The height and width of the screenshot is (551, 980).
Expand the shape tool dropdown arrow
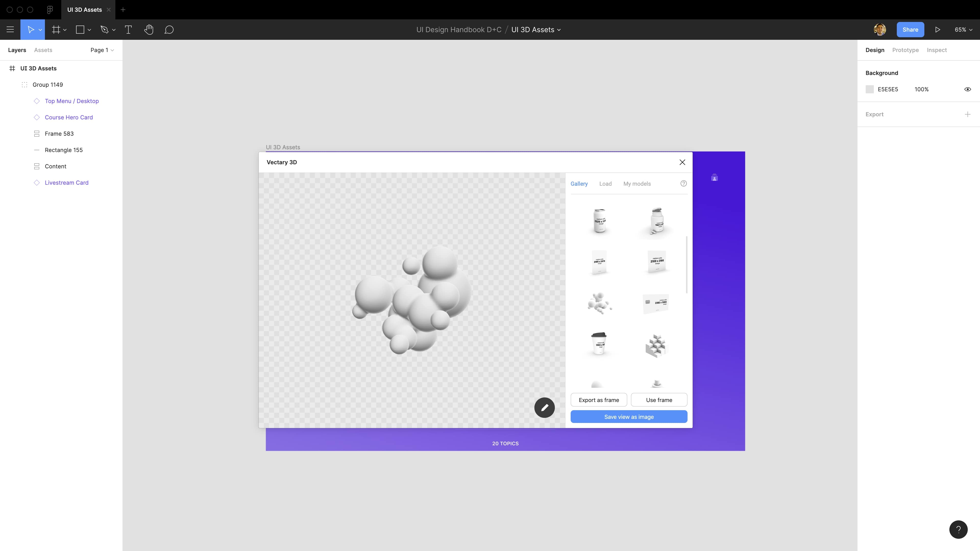click(x=89, y=30)
